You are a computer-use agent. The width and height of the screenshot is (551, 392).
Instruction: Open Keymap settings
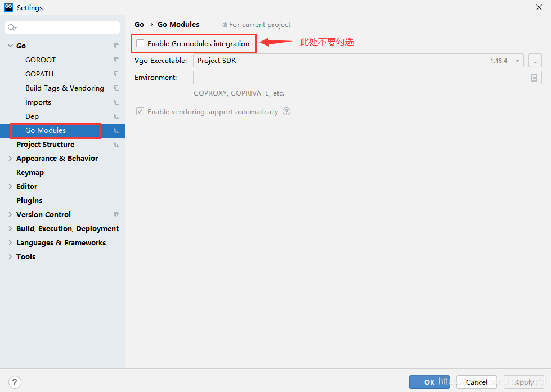(x=30, y=173)
